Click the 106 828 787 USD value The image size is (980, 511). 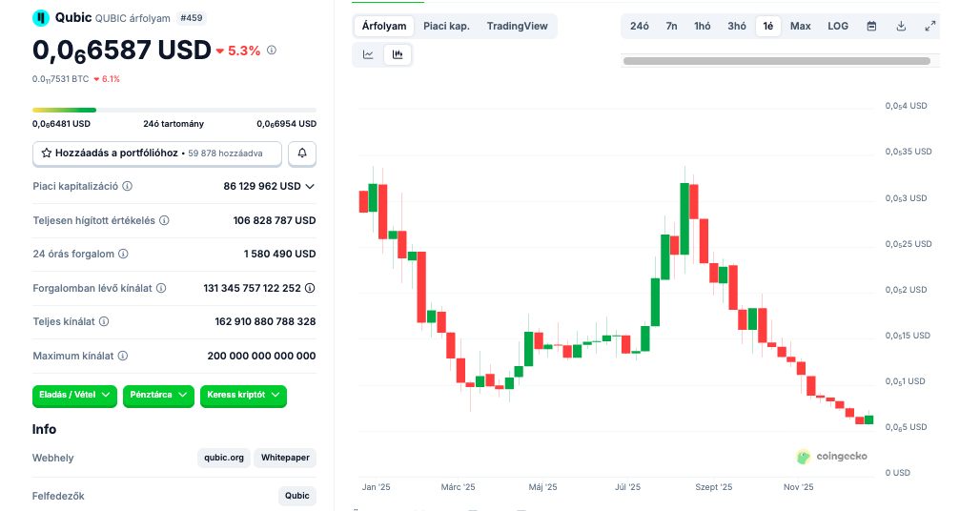tap(275, 220)
